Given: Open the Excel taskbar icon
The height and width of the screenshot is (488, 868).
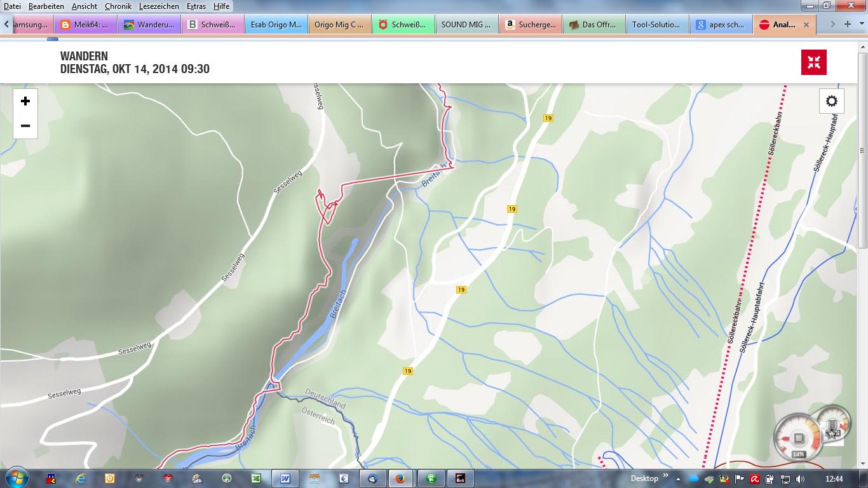Looking at the screenshot, I should point(255,478).
